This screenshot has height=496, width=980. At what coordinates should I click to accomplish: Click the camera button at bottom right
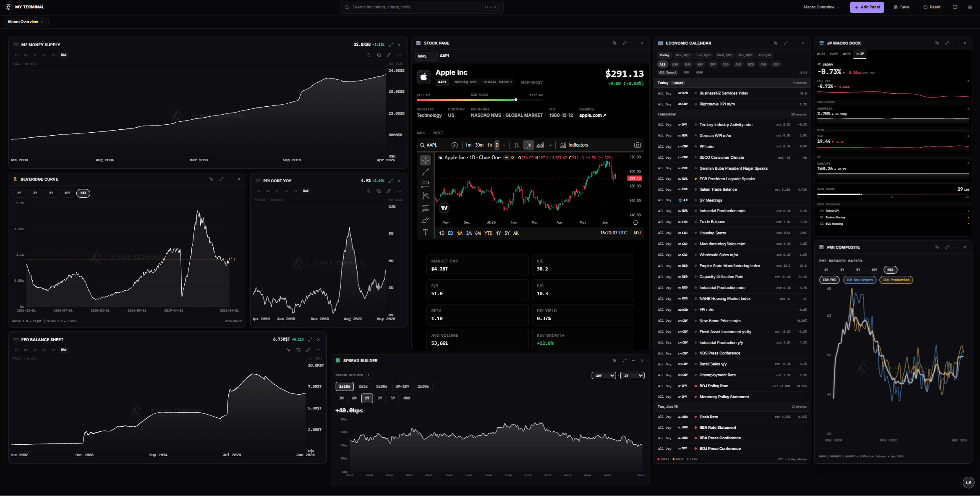point(968,482)
